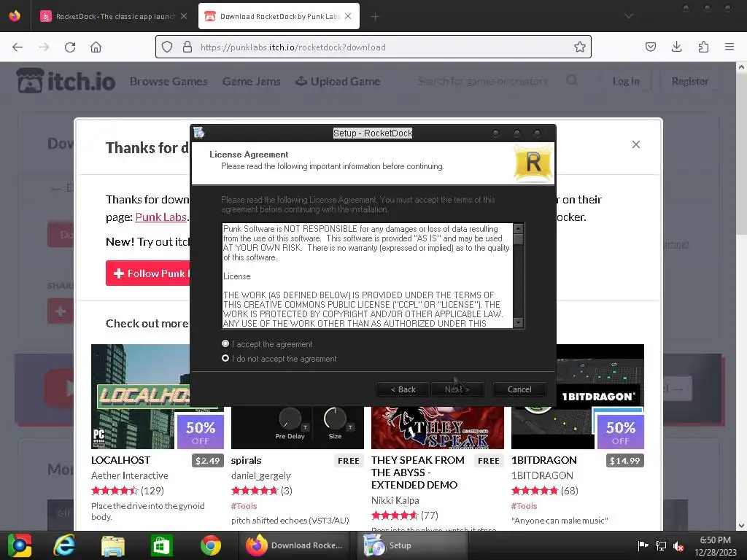The image size is (747, 560).
Task: Bookmark this page with the star icon
Action: 580,47
